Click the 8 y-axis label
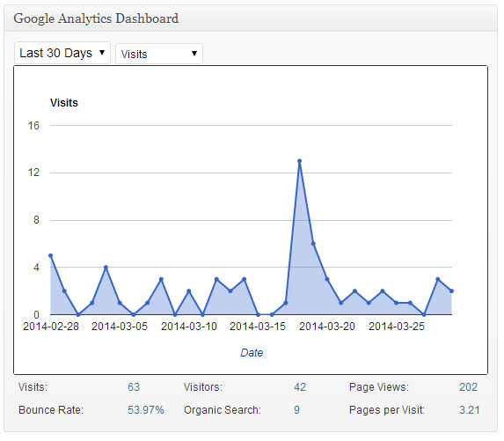Screen dimensions: 504x441 pyautogui.click(x=36, y=220)
